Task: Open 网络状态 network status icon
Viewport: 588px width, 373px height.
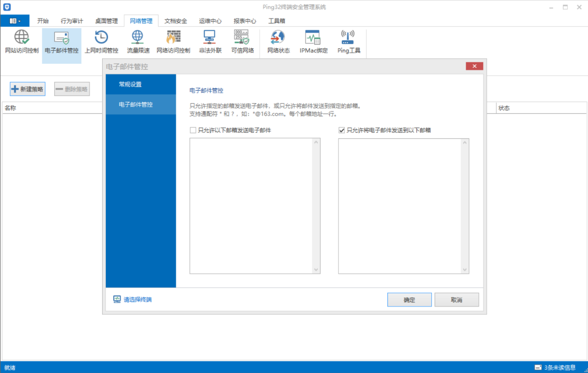Action: point(278,38)
